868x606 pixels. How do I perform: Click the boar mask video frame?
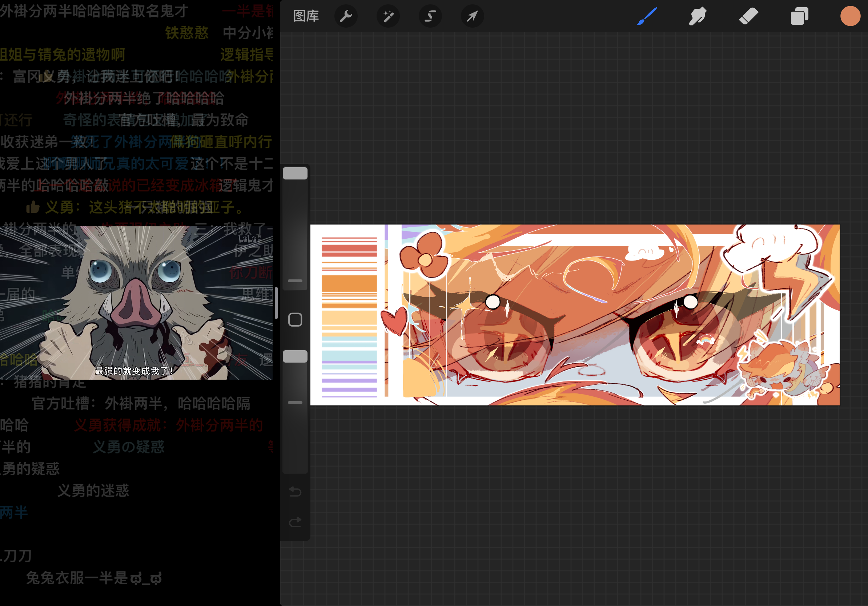[136, 299]
